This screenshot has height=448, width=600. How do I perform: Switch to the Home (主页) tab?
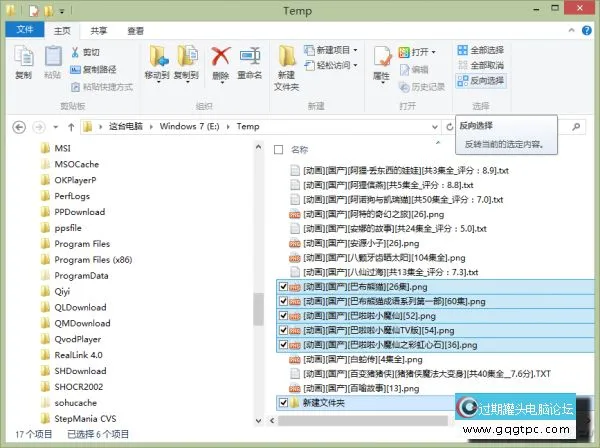click(62, 31)
